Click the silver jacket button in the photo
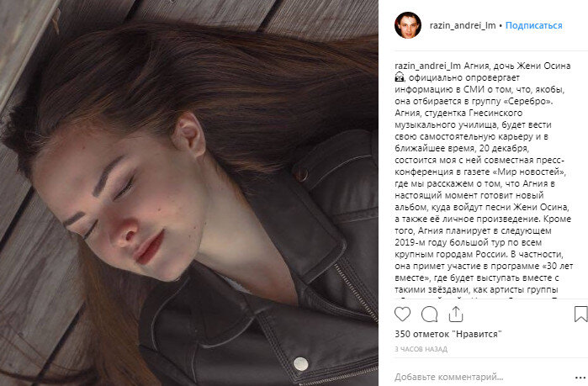 point(301,363)
